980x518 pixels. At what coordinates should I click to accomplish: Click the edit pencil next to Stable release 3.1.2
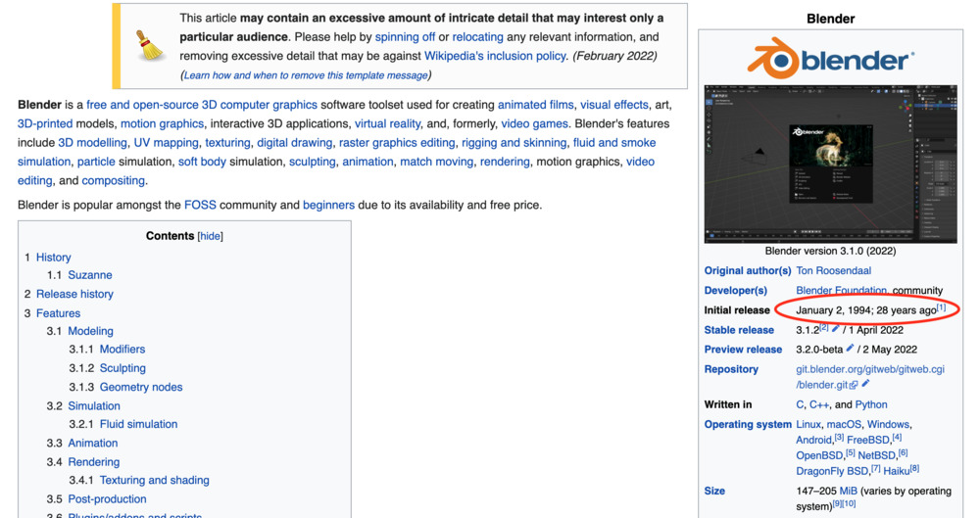coord(836,329)
